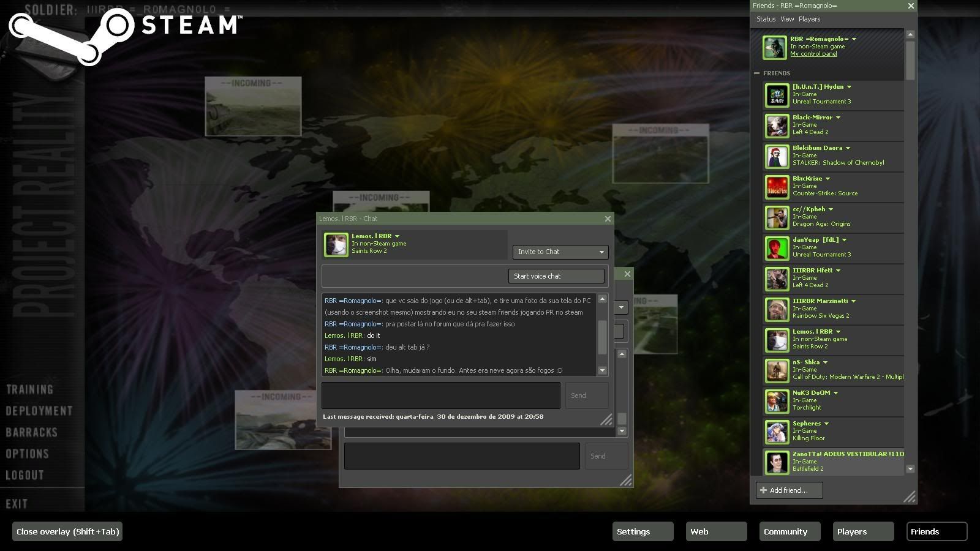Click danYeap [fdL] red avatar icon

pos(777,248)
